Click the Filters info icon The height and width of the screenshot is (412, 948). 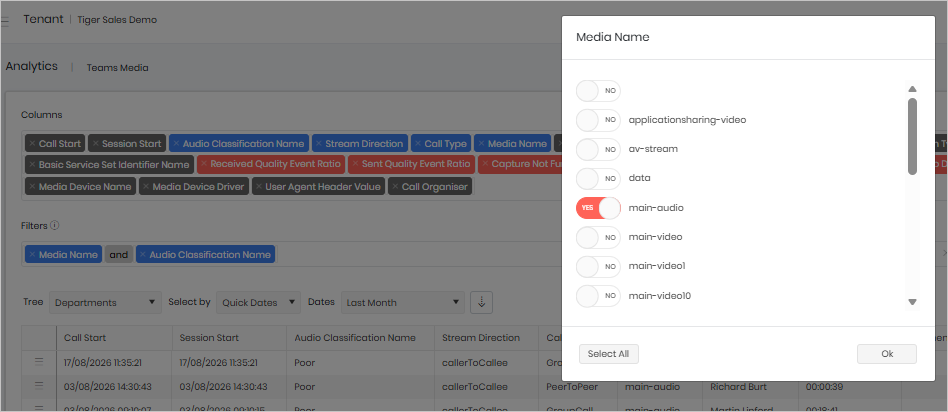54,226
